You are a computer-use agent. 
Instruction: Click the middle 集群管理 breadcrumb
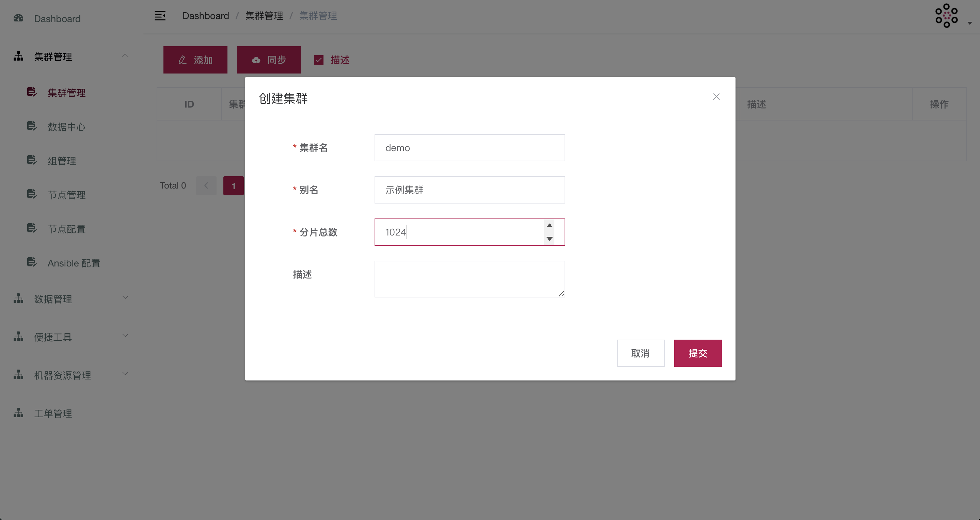[x=264, y=16]
